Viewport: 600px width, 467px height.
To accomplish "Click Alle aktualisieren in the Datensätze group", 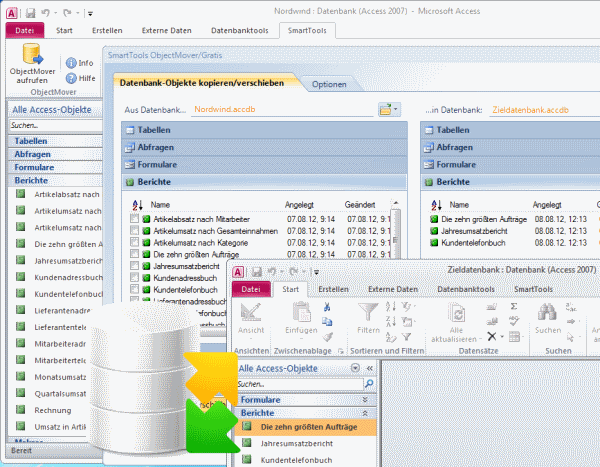I will point(456,322).
